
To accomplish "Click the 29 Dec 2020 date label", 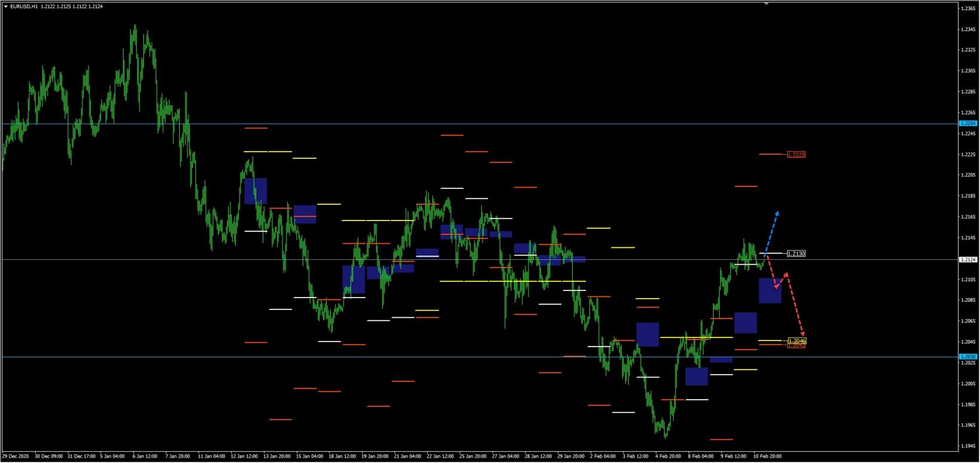I will (16, 456).
